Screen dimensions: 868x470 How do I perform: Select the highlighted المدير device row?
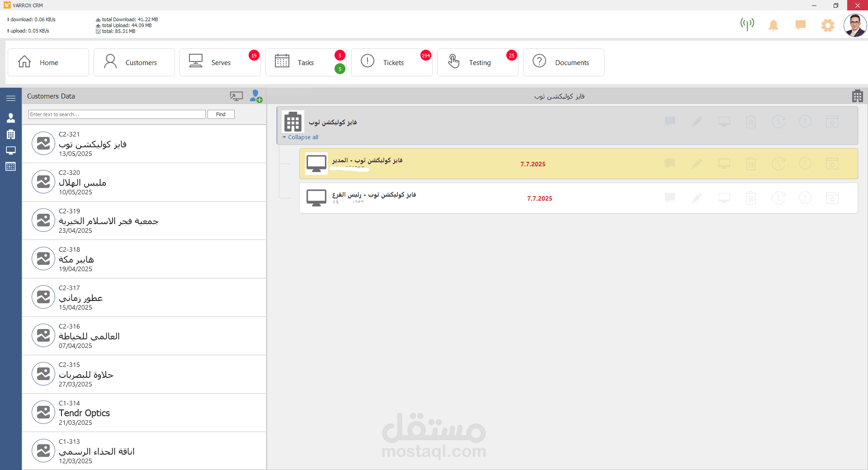coord(578,164)
